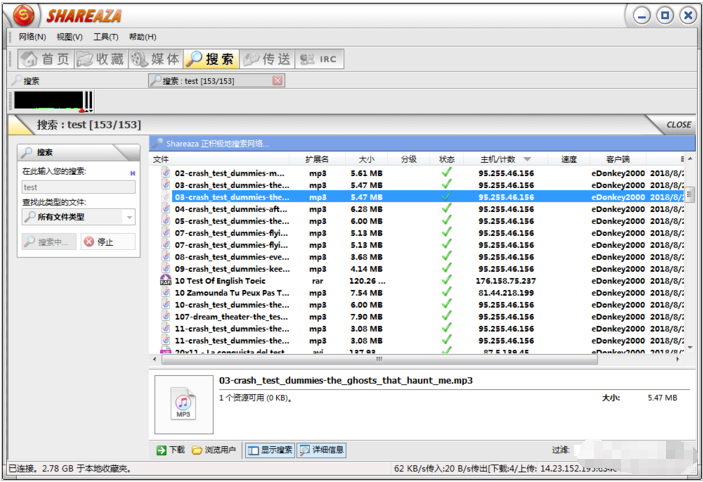Open the 媒体 (Media) player view
703x482 pixels.
pos(155,59)
